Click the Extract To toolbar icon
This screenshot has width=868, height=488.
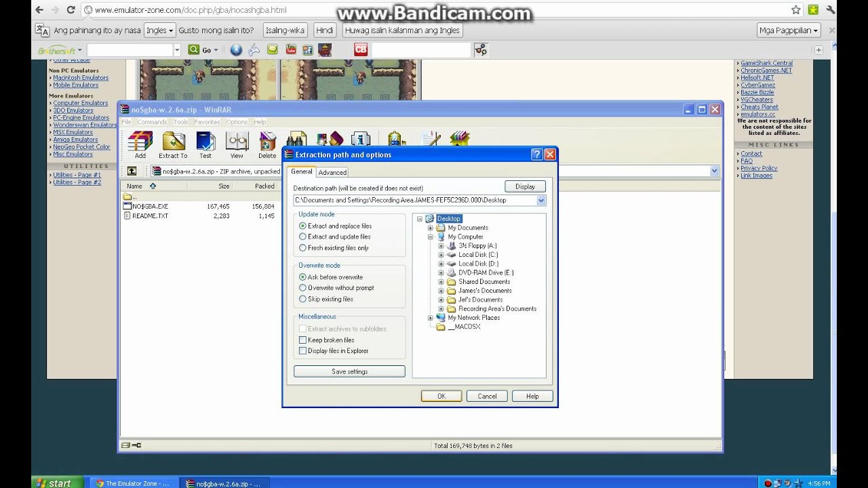point(173,141)
